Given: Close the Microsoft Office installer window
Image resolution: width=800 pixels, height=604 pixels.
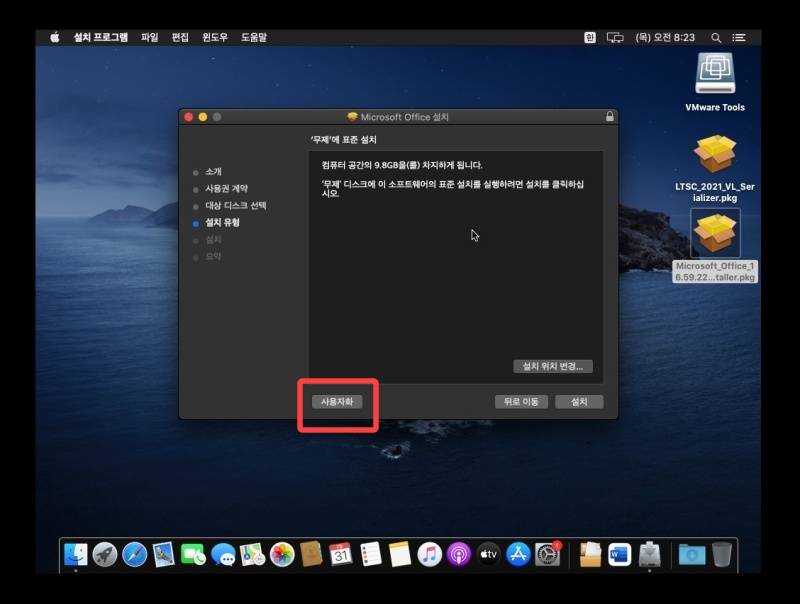Looking at the screenshot, I should click(x=189, y=117).
